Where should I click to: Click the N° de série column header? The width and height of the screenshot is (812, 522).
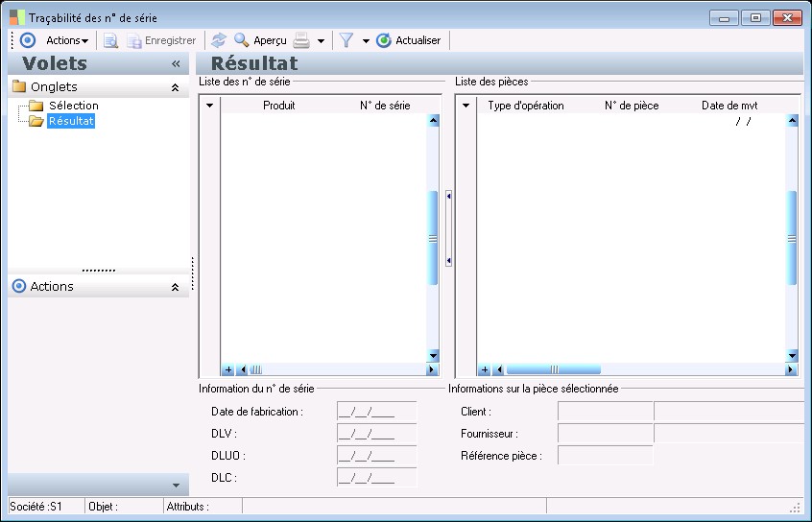[x=385, y=106]
